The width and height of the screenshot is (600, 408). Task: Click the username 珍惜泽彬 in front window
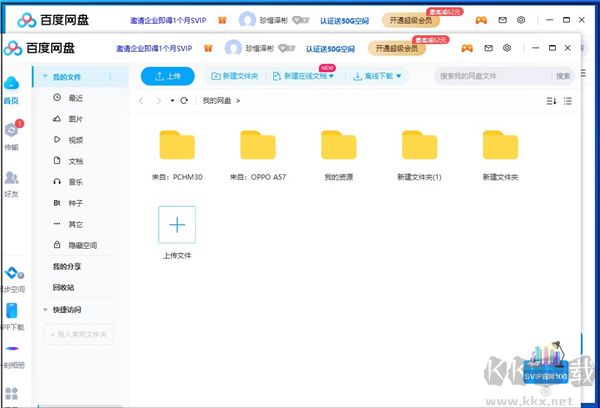click(259, 48)
